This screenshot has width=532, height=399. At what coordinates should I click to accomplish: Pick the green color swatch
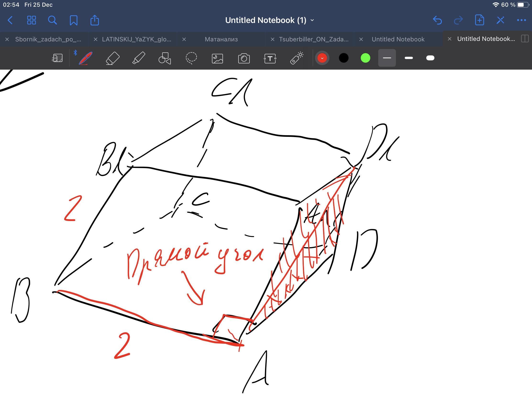(365, 58)
